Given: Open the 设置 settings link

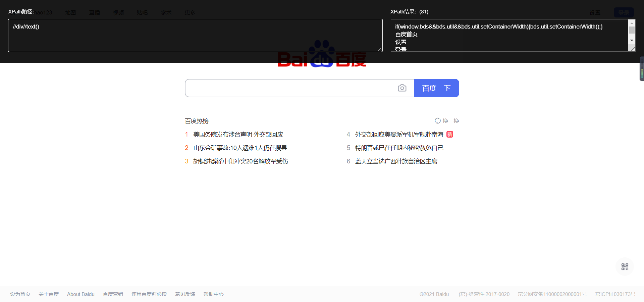Looking at the screenshot, I should [594, 13].
